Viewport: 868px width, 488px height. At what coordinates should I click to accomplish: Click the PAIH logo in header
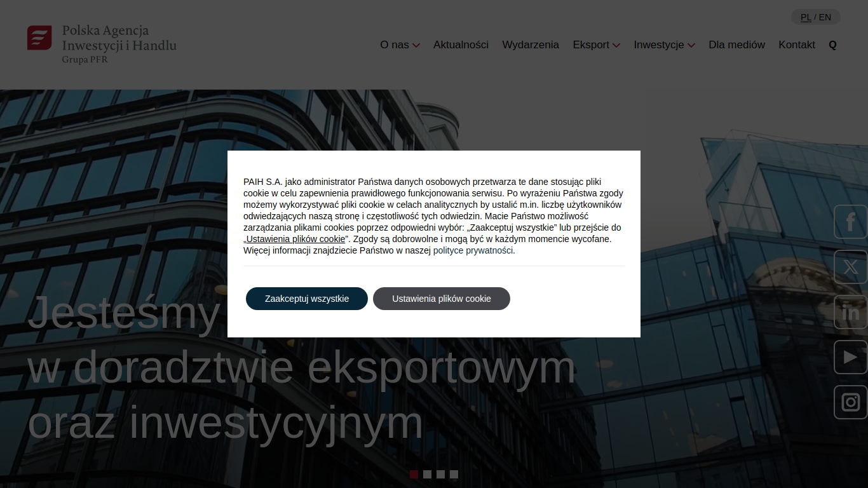(x=102, y=44)
